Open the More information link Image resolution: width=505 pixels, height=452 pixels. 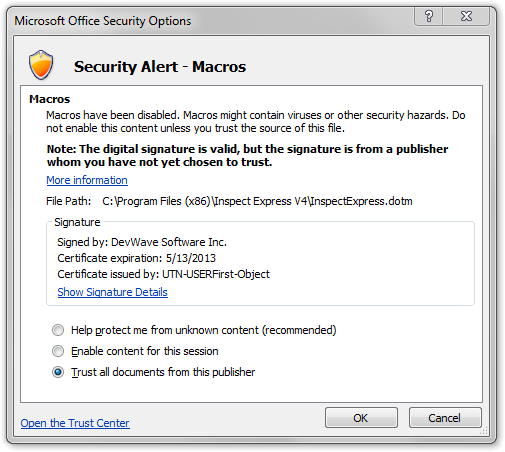click(87, 180)
